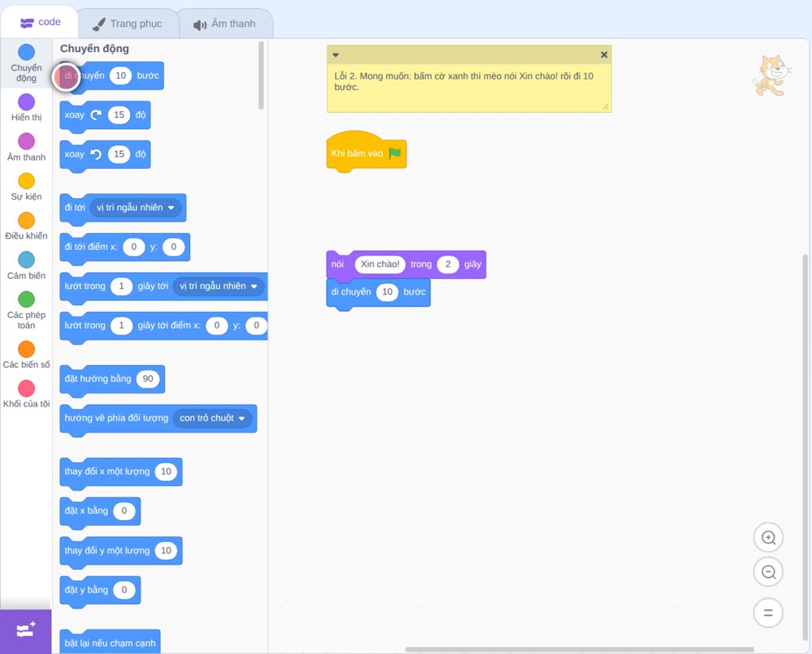Select the purple Âm thanh category circle
This screenshot has width=812, height=654.
(x=27, y=141)
